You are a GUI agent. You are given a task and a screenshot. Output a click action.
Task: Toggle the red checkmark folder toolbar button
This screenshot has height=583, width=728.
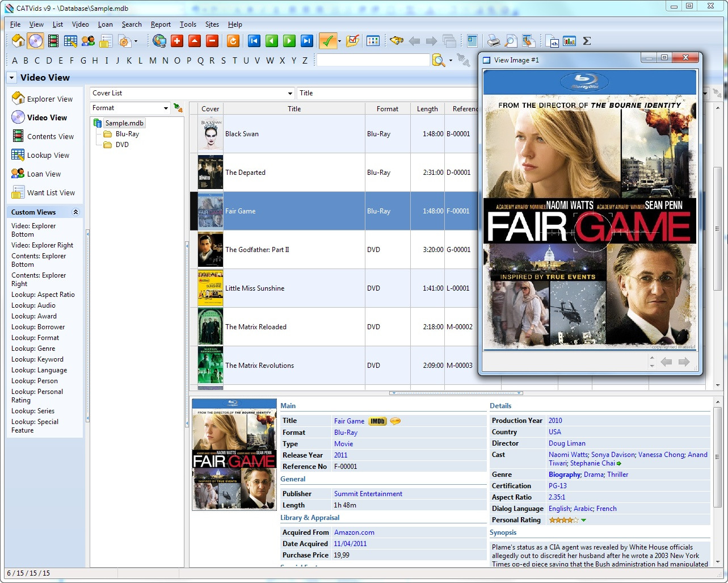352,41
